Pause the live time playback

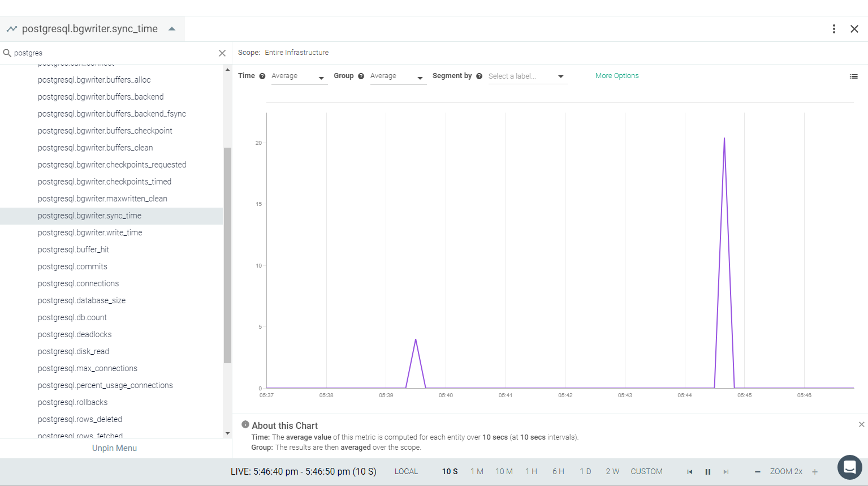[x=707, y=472]
